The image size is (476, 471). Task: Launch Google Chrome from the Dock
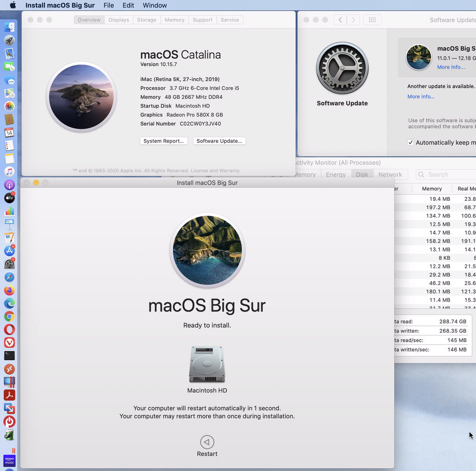coord(9,317)
